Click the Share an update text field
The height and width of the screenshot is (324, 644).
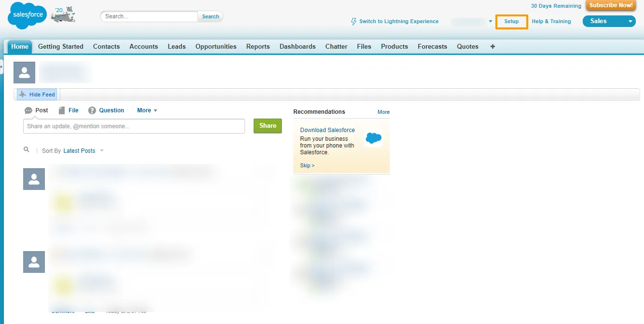[134, 126]
